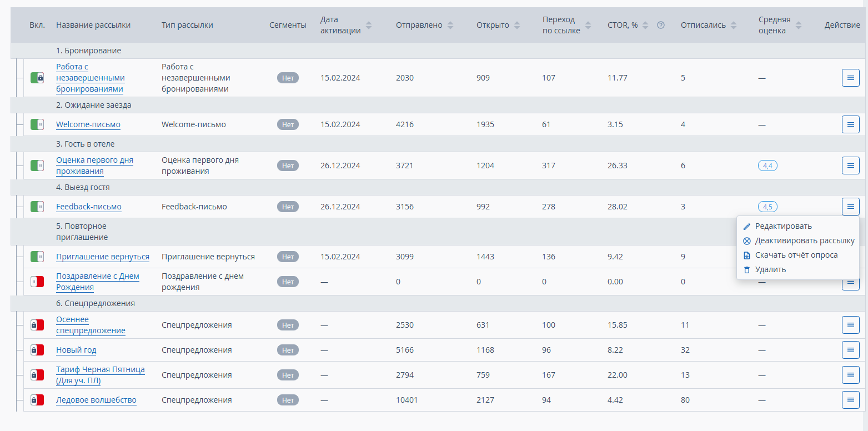Screen dimensions: 868x431
Task: Select Редактировать in the context menu
Action: (x=784, y=226)
